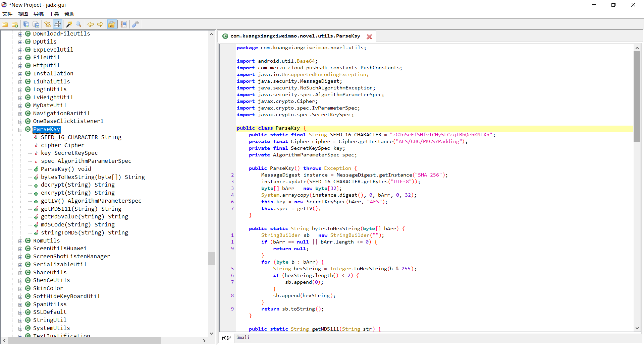644x345 pixels.
Task: Click the bytesToHexString method icon
Action: (x=36, y=177)
